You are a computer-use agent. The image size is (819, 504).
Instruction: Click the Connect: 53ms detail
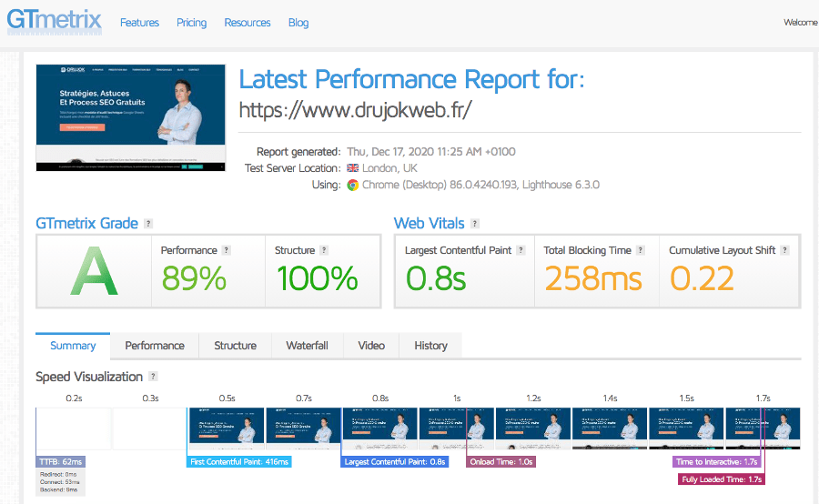pyautogui.click(x=59, y=482)
